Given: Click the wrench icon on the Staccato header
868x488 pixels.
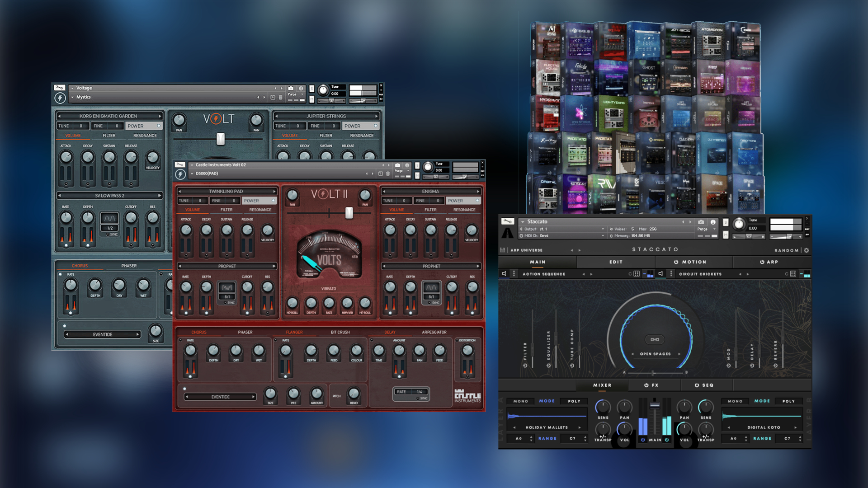Looking at the screenshot, I should [508, 221].
